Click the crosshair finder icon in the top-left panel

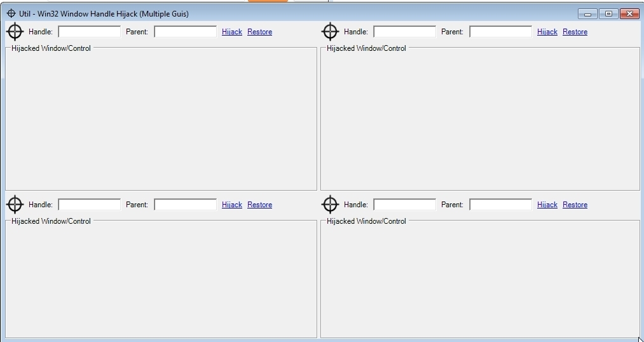pos(15,32)
